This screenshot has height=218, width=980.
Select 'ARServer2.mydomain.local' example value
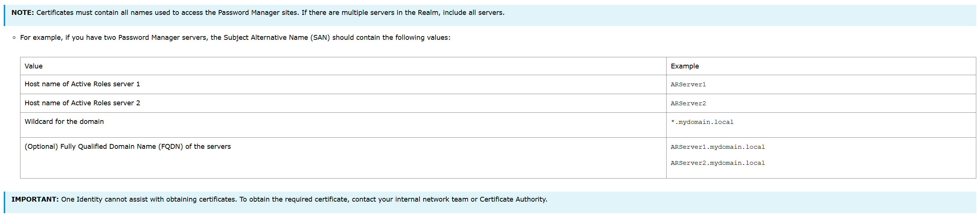pos(718,163)
